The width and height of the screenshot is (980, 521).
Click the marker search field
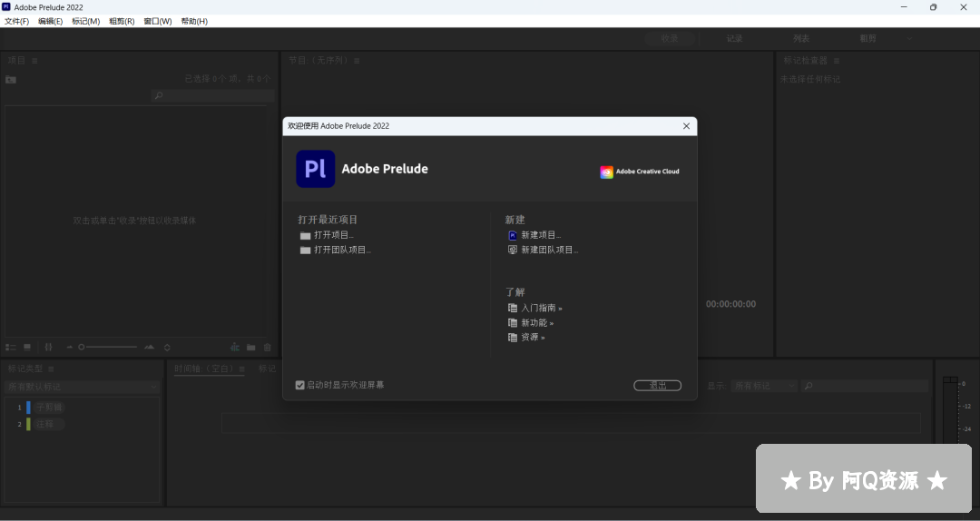(x=865, y=387)
